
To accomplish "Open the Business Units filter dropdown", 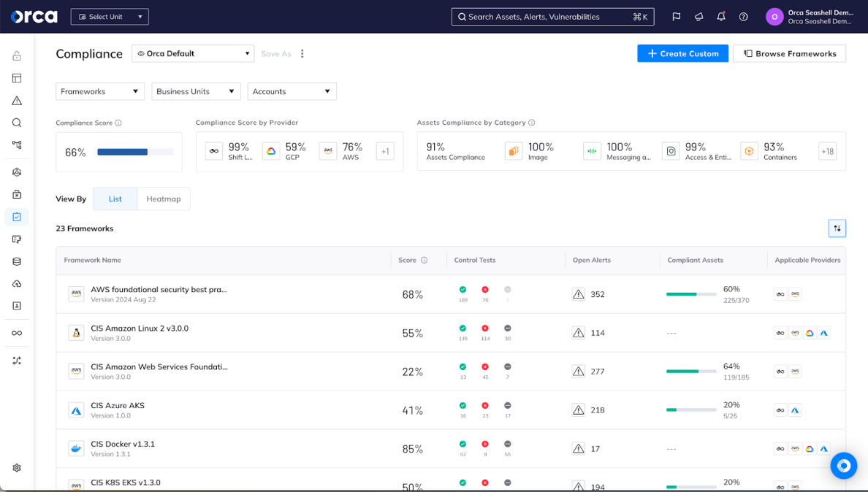I will click(196, 91).
